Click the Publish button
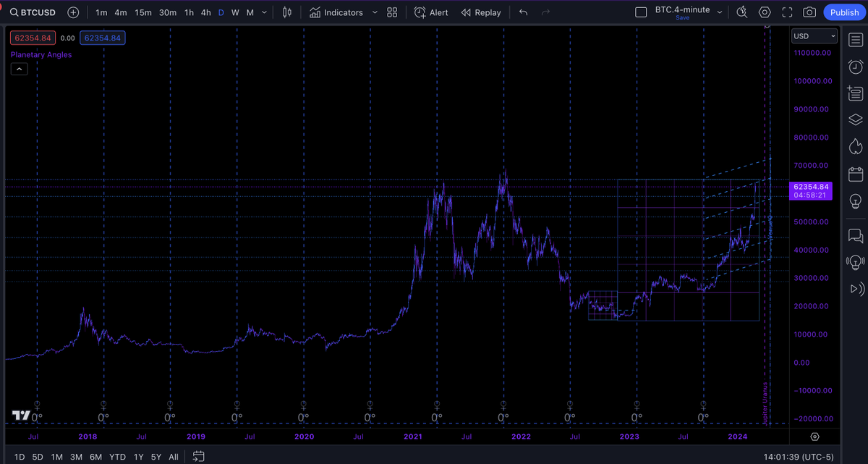The height and width of the screenshot is (464, 868). (x=844, y=12)
